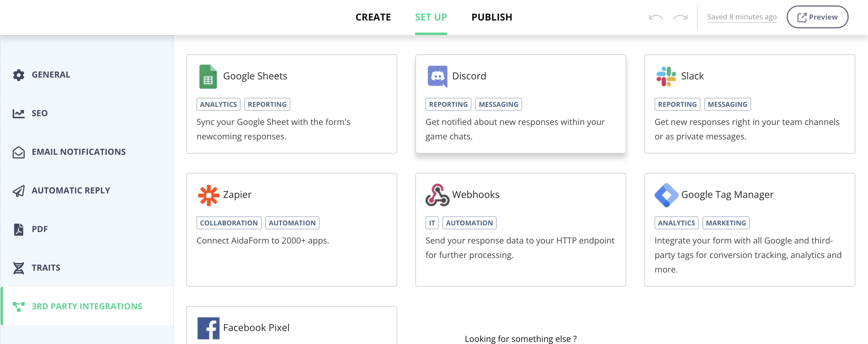This screenshot has width=868, height=344.
Task: Click the Email Notifications envelope icon
Action: tap(18, 152)
